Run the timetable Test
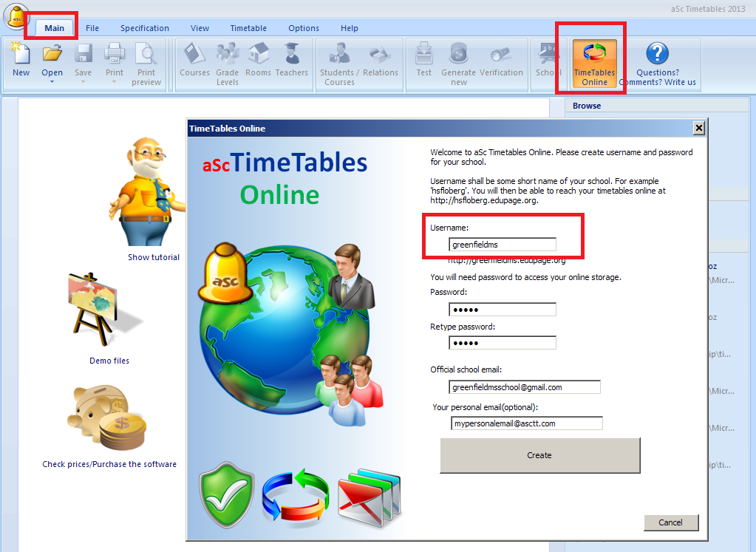Screen dimensions: 756x552 coord(423,60)
